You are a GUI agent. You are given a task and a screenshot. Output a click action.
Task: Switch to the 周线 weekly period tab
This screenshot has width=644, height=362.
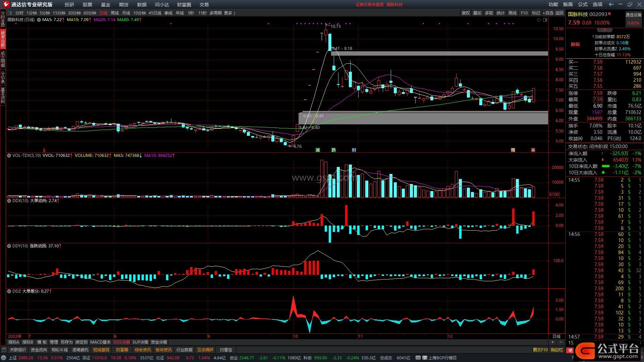115,13
